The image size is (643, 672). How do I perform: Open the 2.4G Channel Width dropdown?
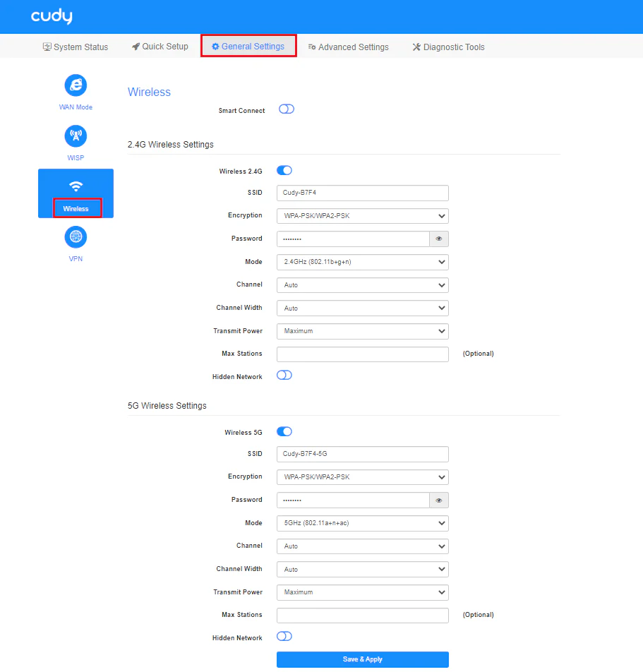pyautogui.click(x=362, y=308)
